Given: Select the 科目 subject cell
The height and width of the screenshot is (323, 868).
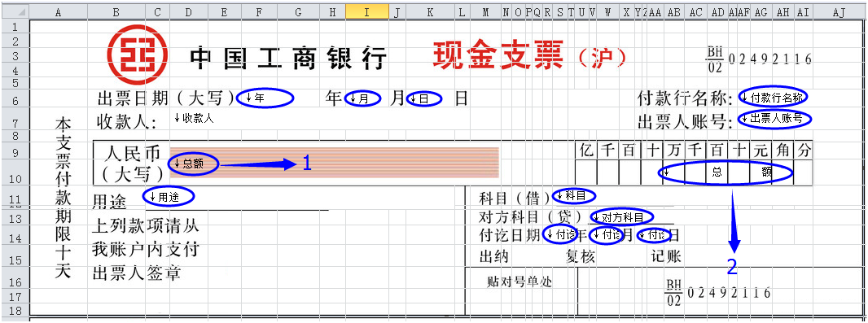Looking at the screenshot, I should (573, 196).
